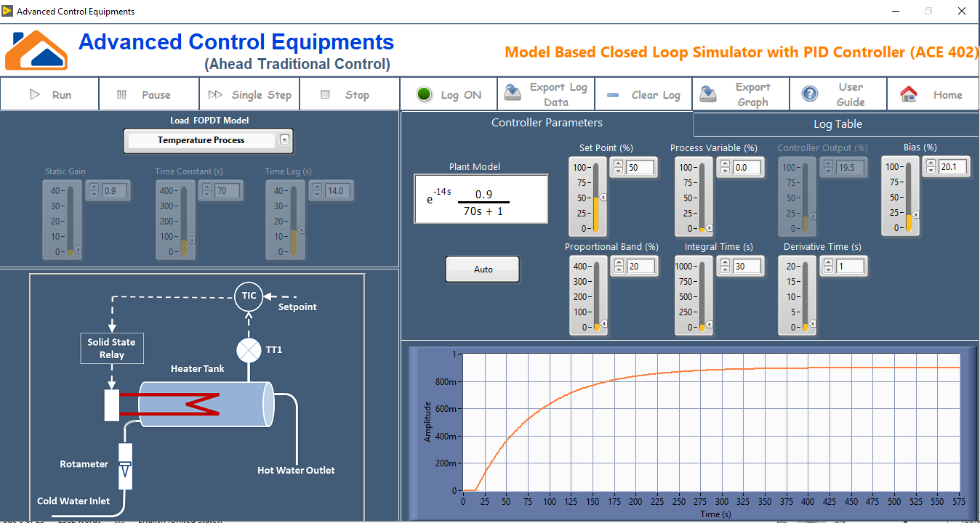Image resolution: width=980 pixels, height=523 pixels.
Task: Click the Time Constant value field
Action: coord(225,192)
